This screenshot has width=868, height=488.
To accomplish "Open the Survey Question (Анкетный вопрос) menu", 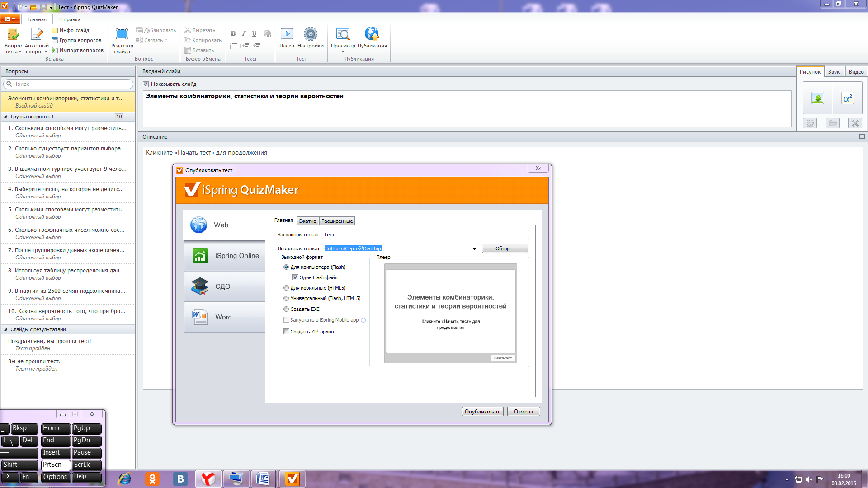I will [x=37, y=41].
